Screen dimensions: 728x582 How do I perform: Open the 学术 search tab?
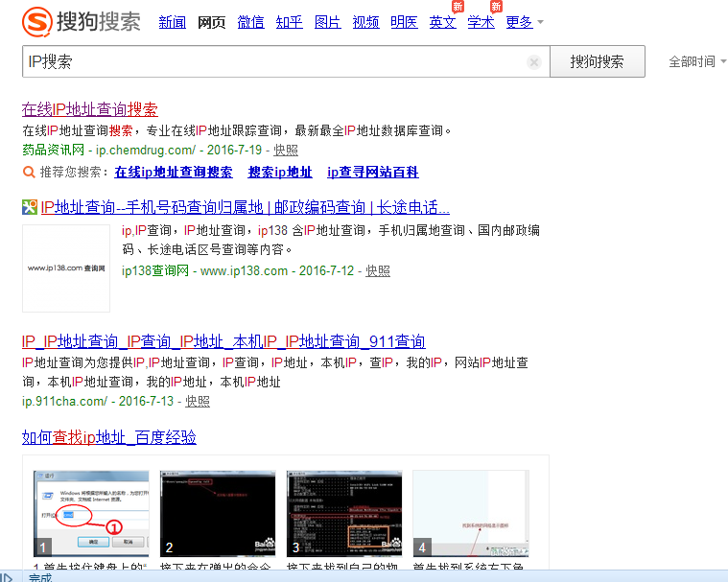(481, 22)
